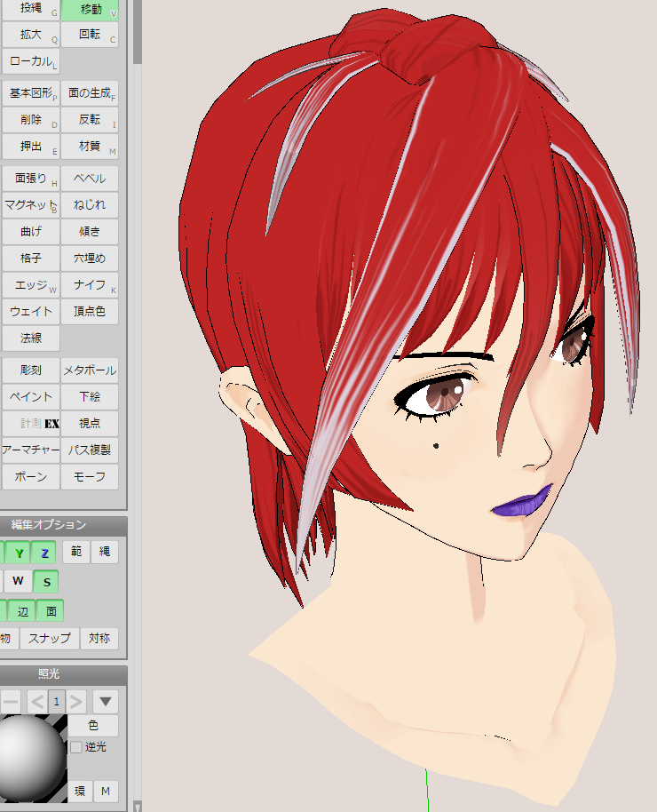Go to the next light with right arrow

[77, 702]
